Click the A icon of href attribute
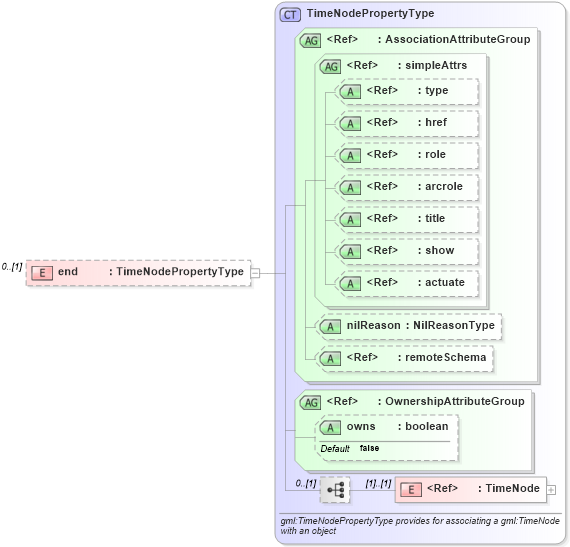This screenshot has width=570, height=547. click(350, 124)
